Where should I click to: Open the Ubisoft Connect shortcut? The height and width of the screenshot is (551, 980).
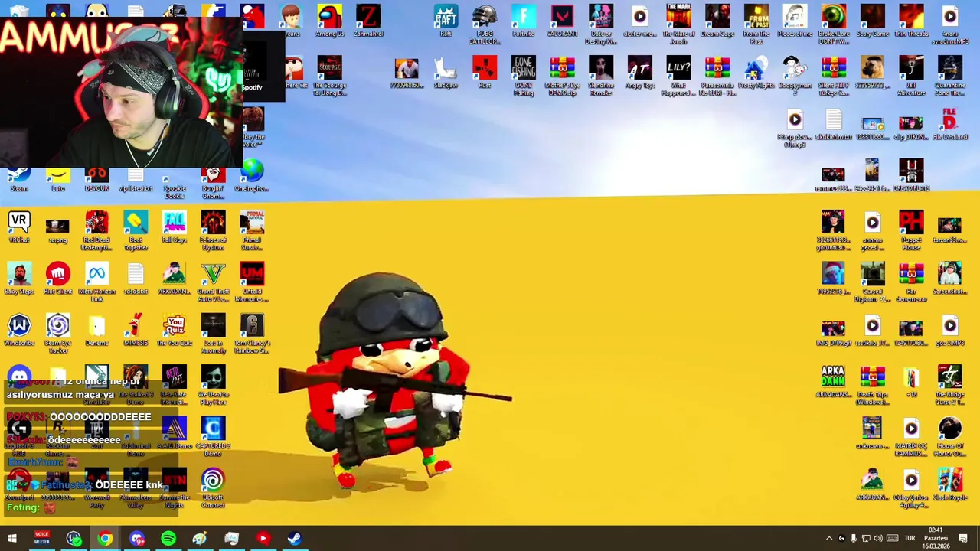(x=213, y=488)
